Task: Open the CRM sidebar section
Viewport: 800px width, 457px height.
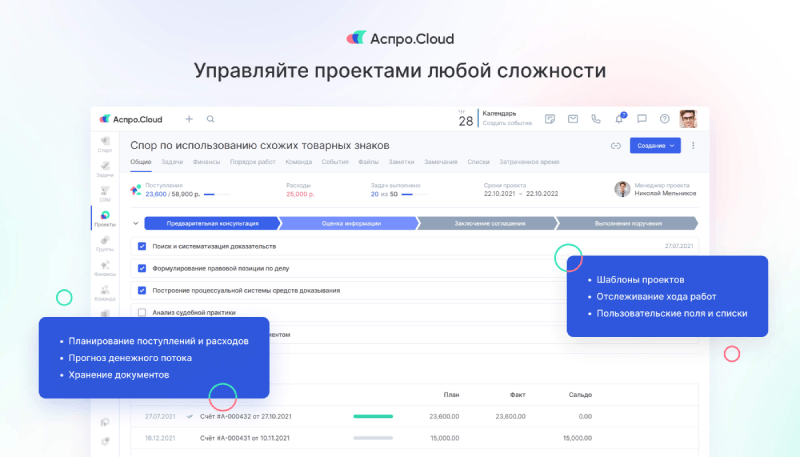Action: click(x=105, y=194)
